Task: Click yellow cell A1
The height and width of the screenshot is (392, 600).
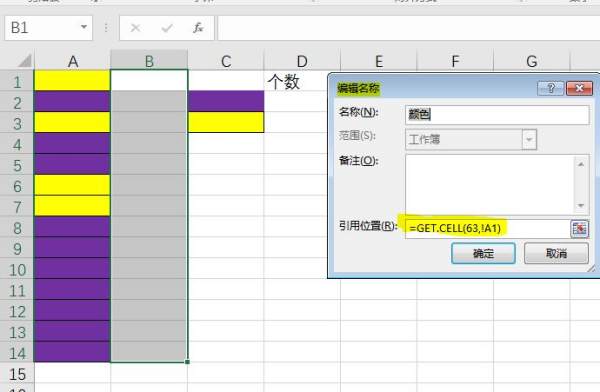Action: coord(72,80)
